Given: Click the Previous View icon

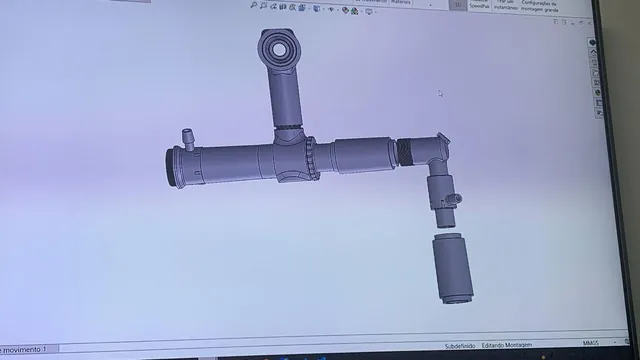Looking at the screenshot, I should click(x=273, y=7).
